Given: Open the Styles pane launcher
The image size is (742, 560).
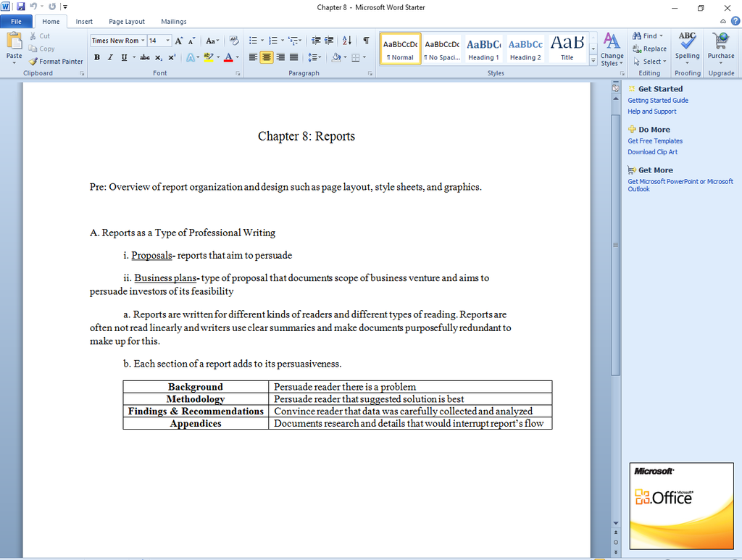Looking at the screenshot, I should (x=622, y=73).
